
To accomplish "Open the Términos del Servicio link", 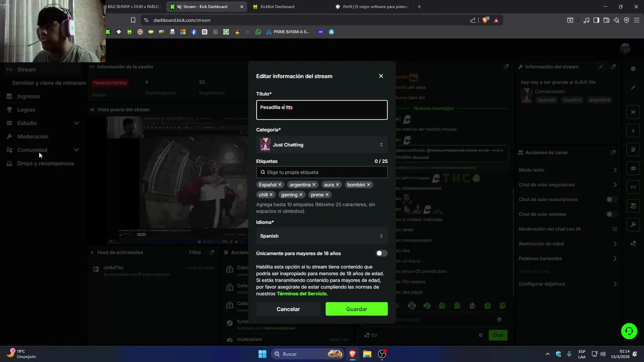I will (x=302, y=294).
